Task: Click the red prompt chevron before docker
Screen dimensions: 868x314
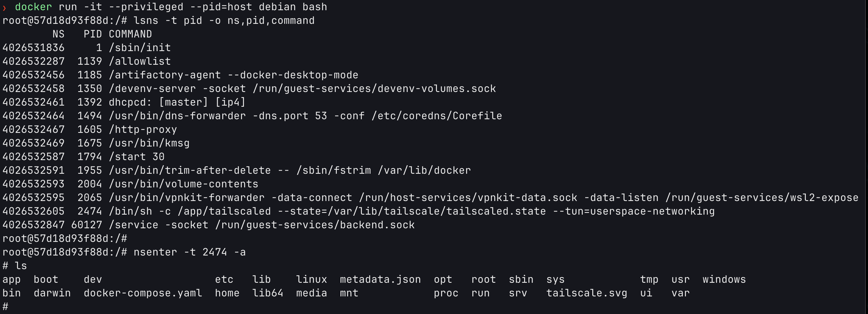Action: [x=4, y=7]
